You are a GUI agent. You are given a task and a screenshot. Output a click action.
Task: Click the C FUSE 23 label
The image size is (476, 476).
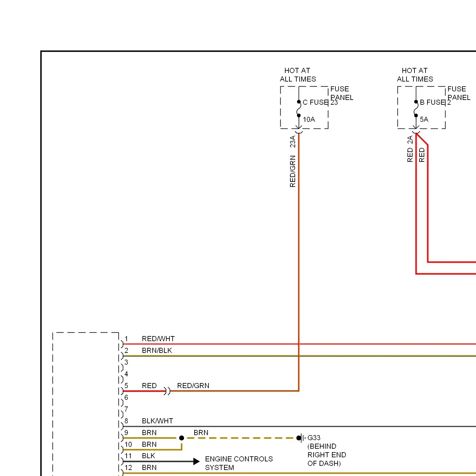point(320,102)
